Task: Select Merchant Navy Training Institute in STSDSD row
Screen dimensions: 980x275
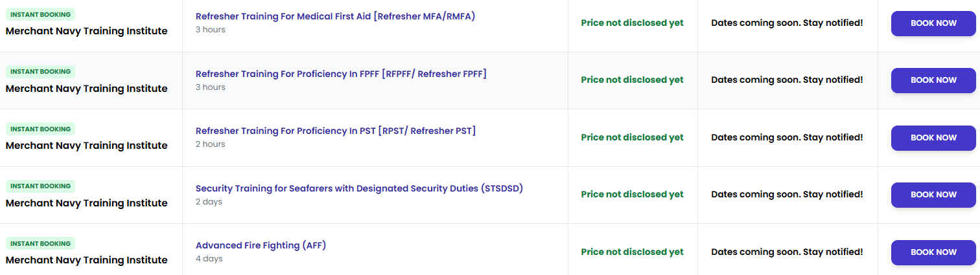Action: [x=86, y=203]
